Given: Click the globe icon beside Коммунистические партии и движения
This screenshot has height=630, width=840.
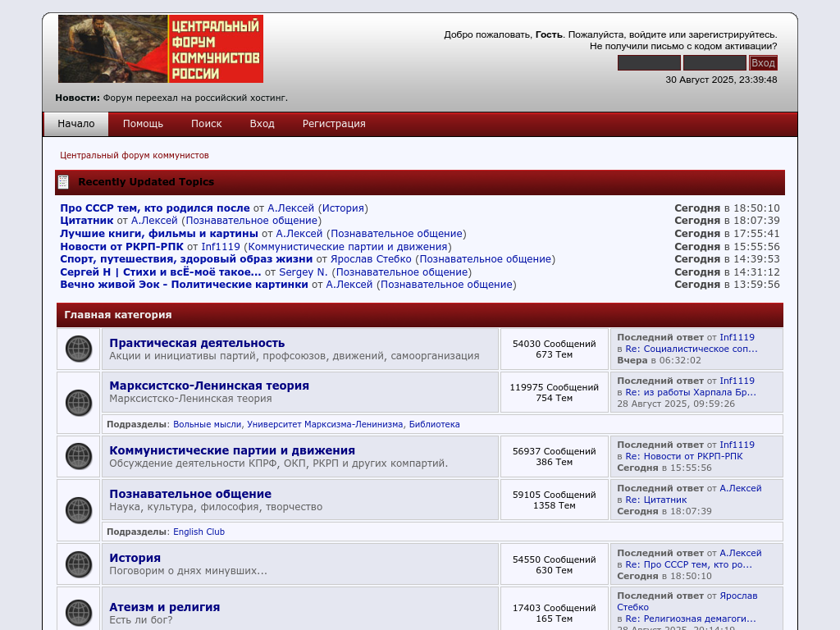Looking at the screenshot, I should point(79,456).
